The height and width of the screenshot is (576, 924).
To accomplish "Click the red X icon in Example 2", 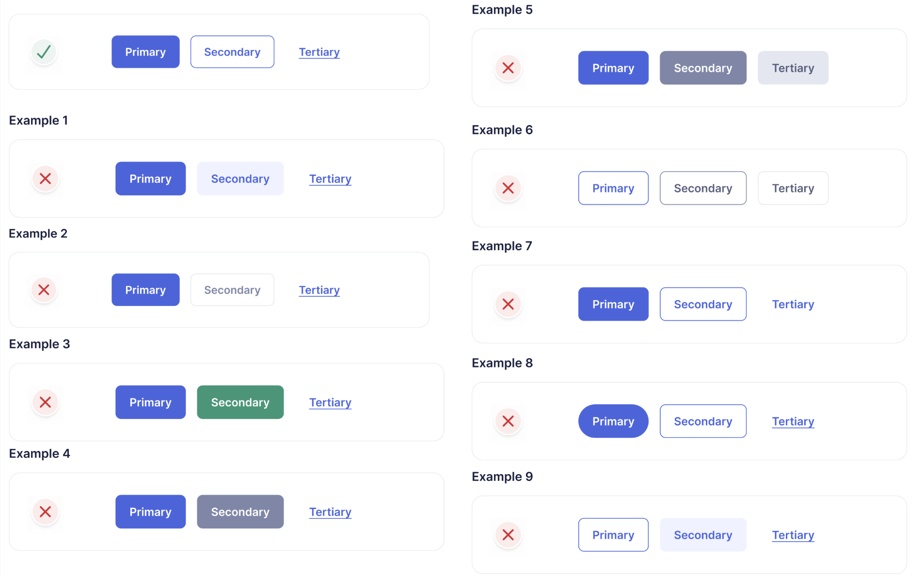I will click(44, 290).
